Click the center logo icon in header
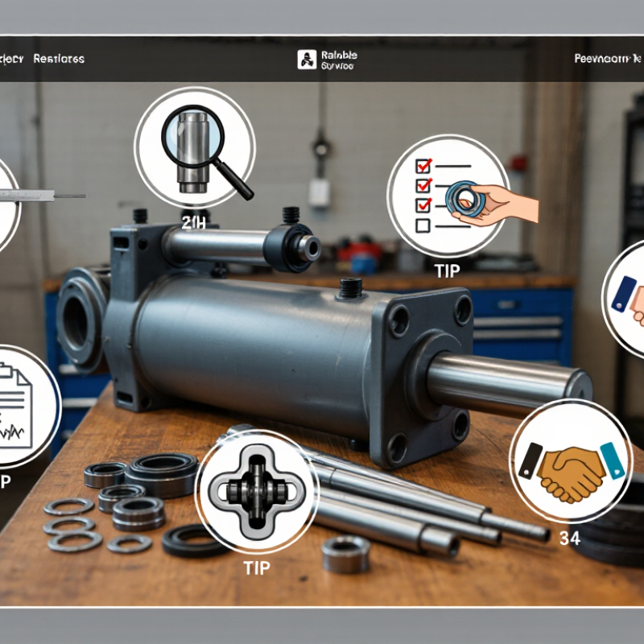 [x=307, y=59]
